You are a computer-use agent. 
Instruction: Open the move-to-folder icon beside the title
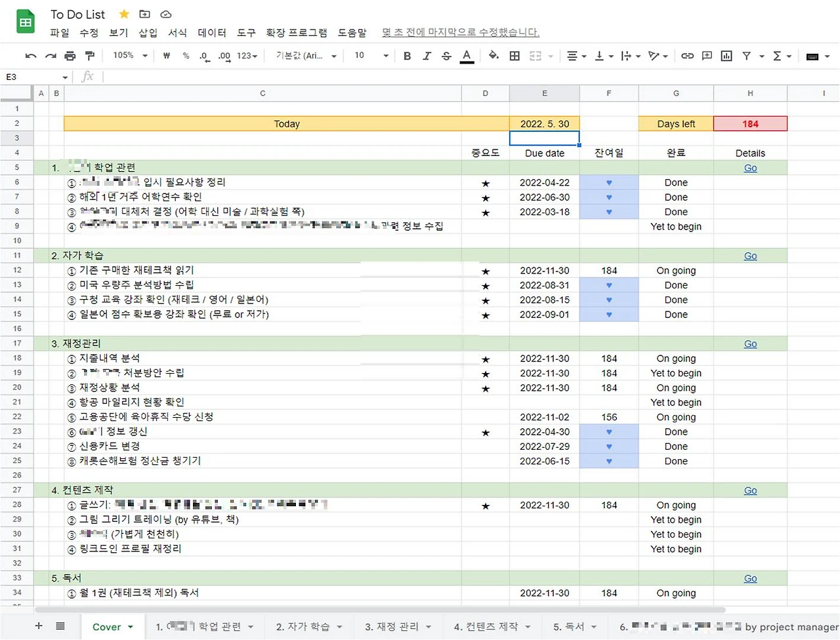[x=145, y=14]
